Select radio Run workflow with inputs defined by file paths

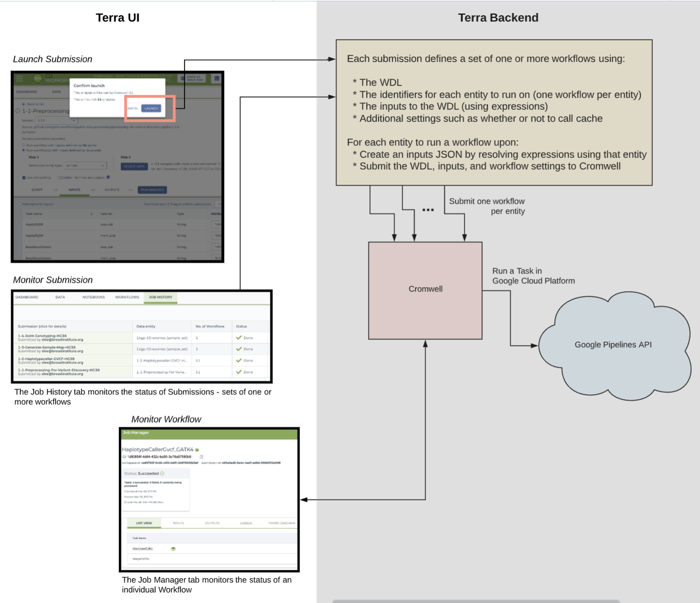23,145
